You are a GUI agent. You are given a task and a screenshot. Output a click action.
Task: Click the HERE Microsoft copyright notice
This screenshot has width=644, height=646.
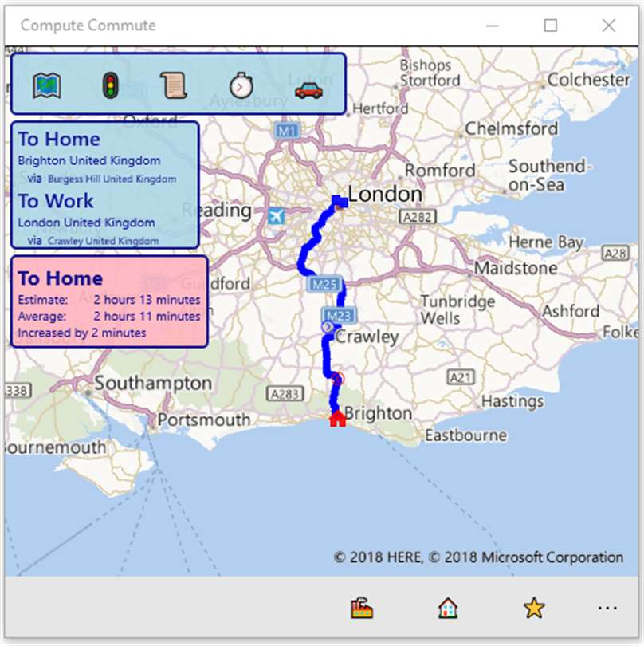pos(478,557)
